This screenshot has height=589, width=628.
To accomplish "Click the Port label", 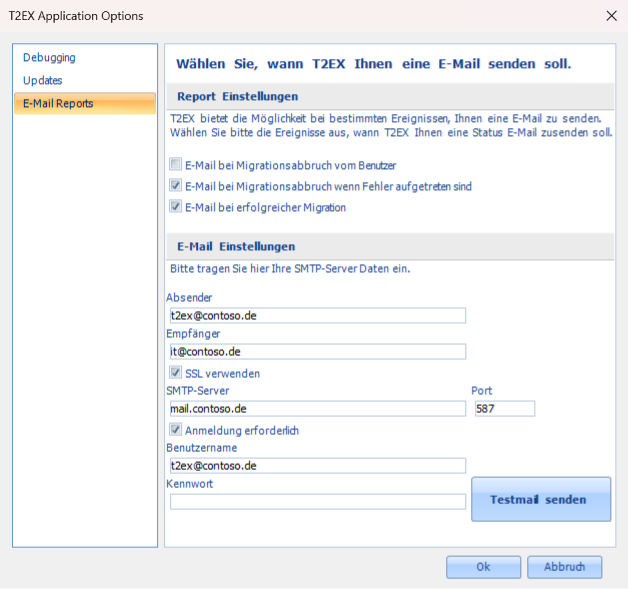I will click(x=481, y=391).
